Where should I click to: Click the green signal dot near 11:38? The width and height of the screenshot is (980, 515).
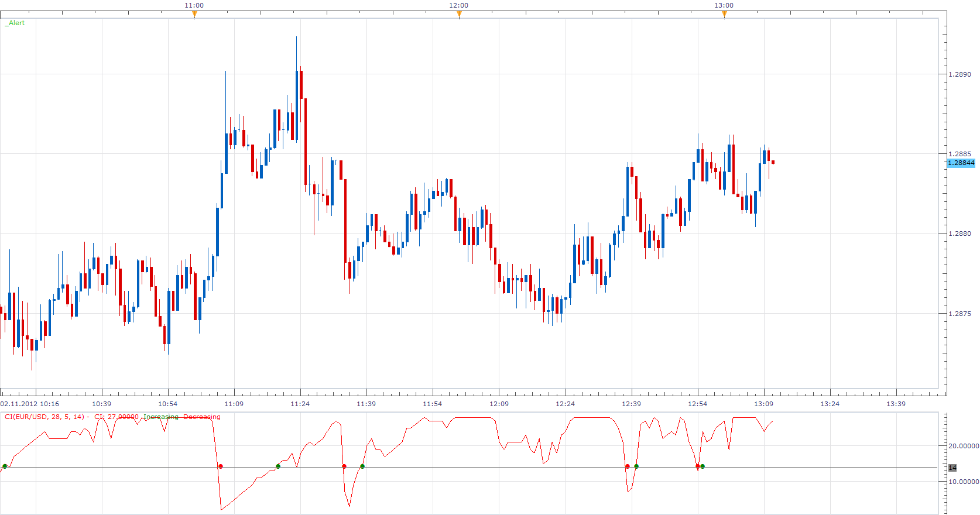click(x=362, y=466)
